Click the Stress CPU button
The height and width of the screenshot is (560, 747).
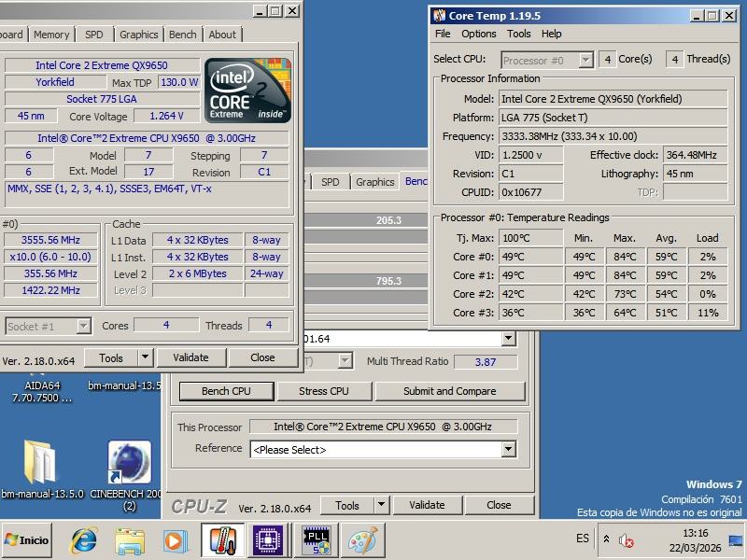point(324,391)
